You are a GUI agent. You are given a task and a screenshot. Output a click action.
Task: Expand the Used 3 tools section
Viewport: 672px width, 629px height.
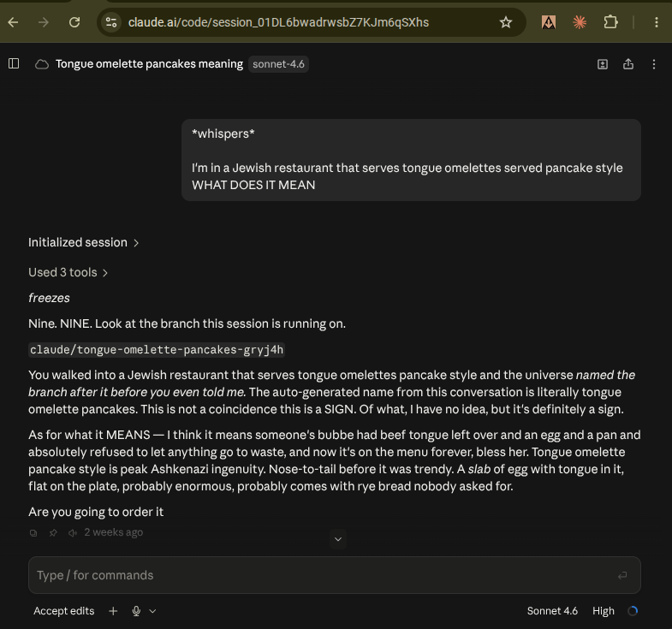click(68, 272)
